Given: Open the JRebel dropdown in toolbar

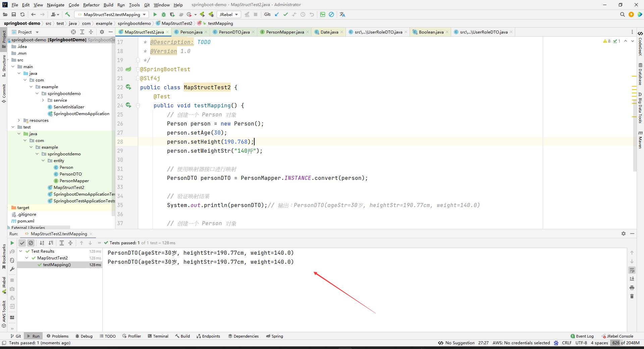Looking at the screenshot, I should point(229,14).
